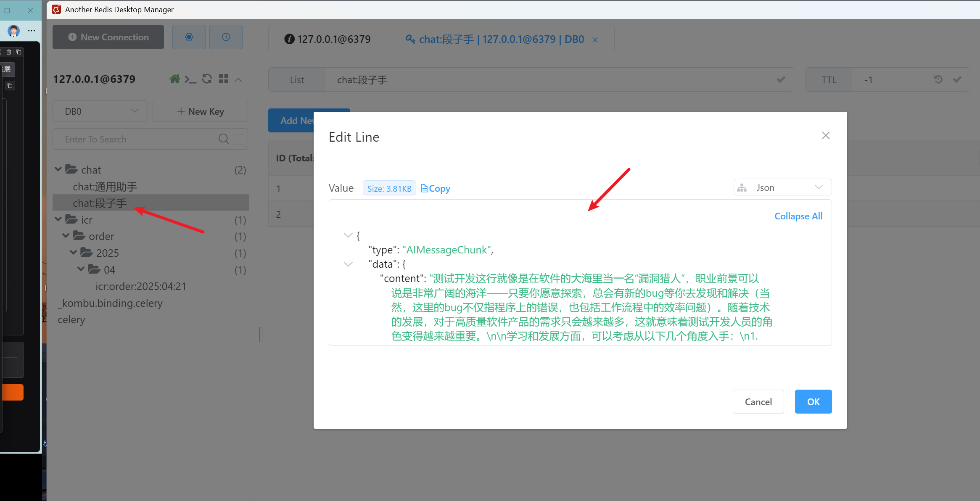This screenshot has width=980, height=501.
Task: Open the settings gear icon
Action: click(188, 37)
